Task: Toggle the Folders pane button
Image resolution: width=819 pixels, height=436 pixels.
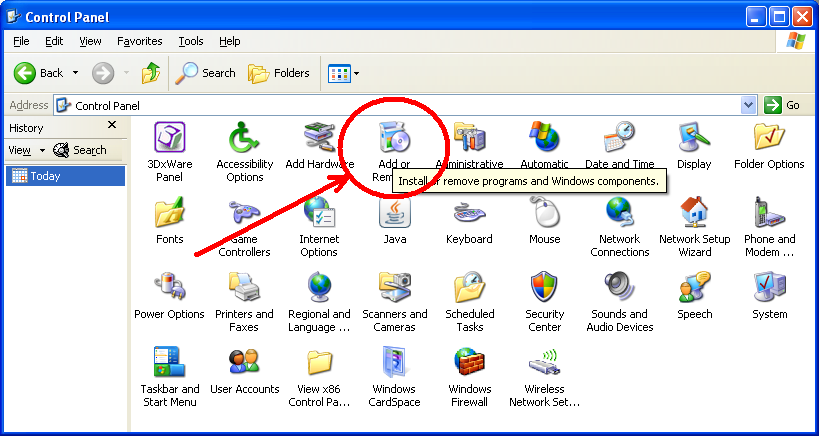Action: pos(279,73)
